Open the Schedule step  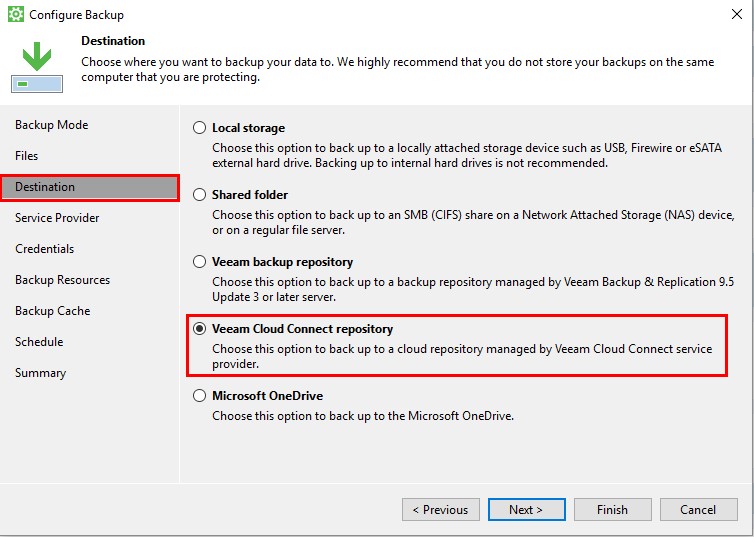point(39,342)
